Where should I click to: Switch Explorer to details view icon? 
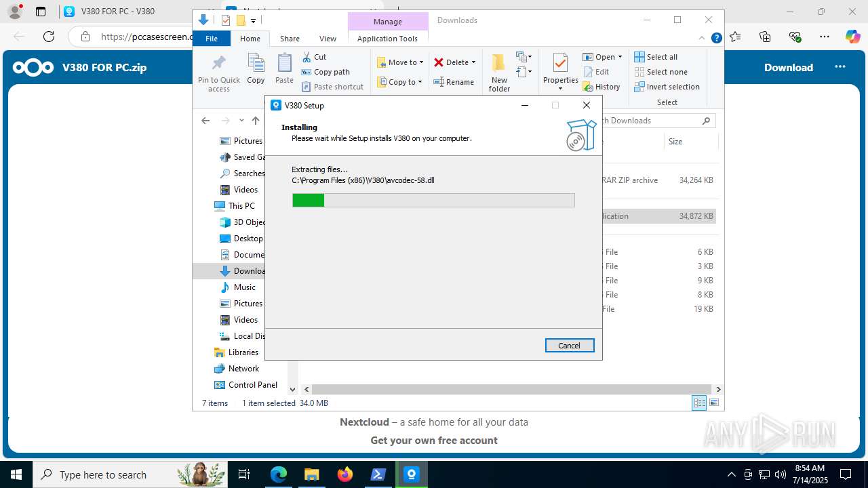(x=699, y=403)
